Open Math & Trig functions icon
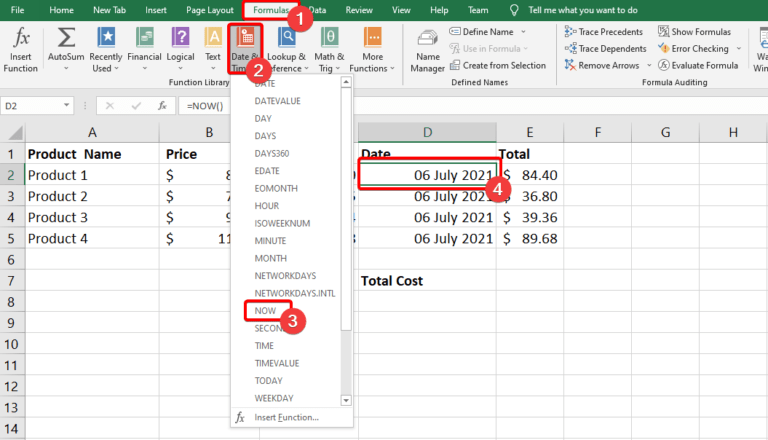Screen dimensions: 768x440 pos(330,38)
